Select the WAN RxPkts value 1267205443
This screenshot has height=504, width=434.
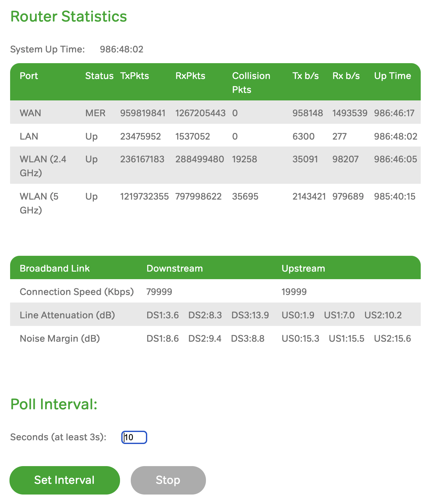[200, 113]
